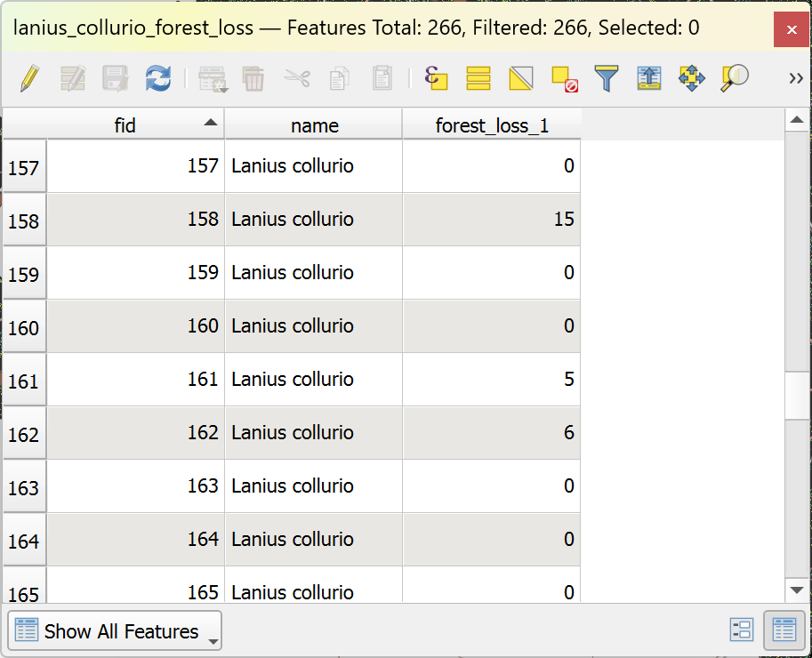Expand the toolbar overflow chevron
The image size is (812, 658).
pyautogui.click(x=796, y=78)
